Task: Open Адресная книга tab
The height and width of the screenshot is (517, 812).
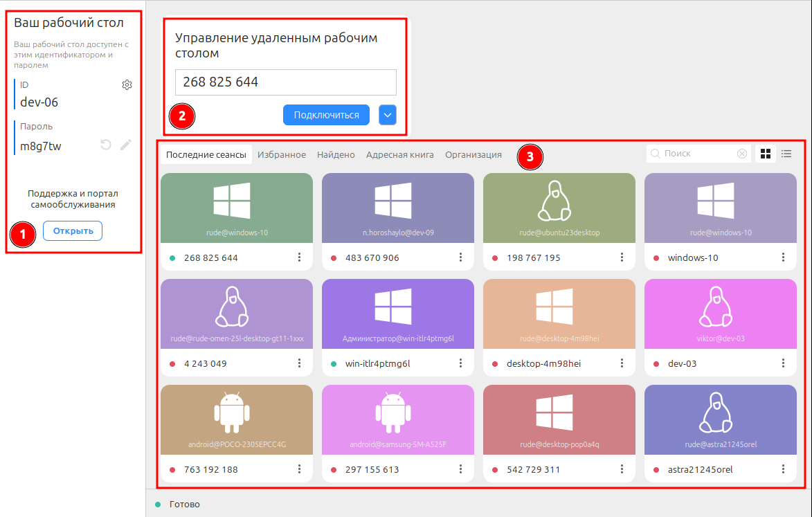Action: pos(400,154)
